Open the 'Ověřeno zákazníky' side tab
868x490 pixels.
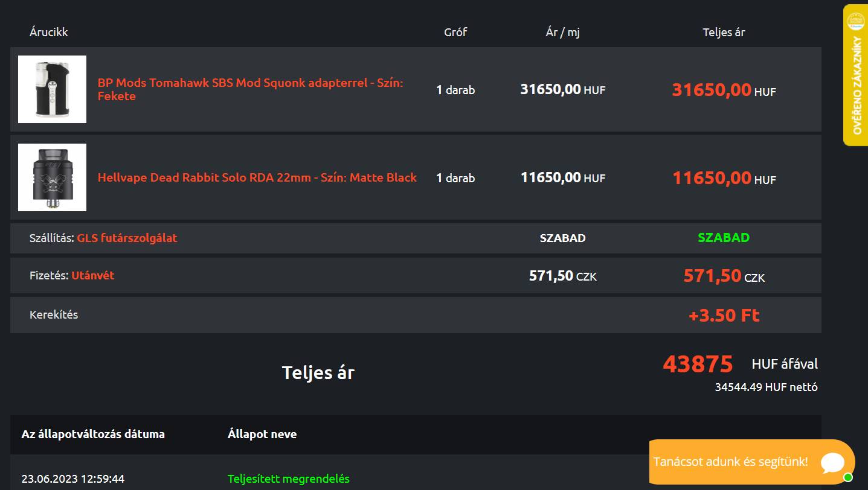pyautogui.click(x=856, y=84)
